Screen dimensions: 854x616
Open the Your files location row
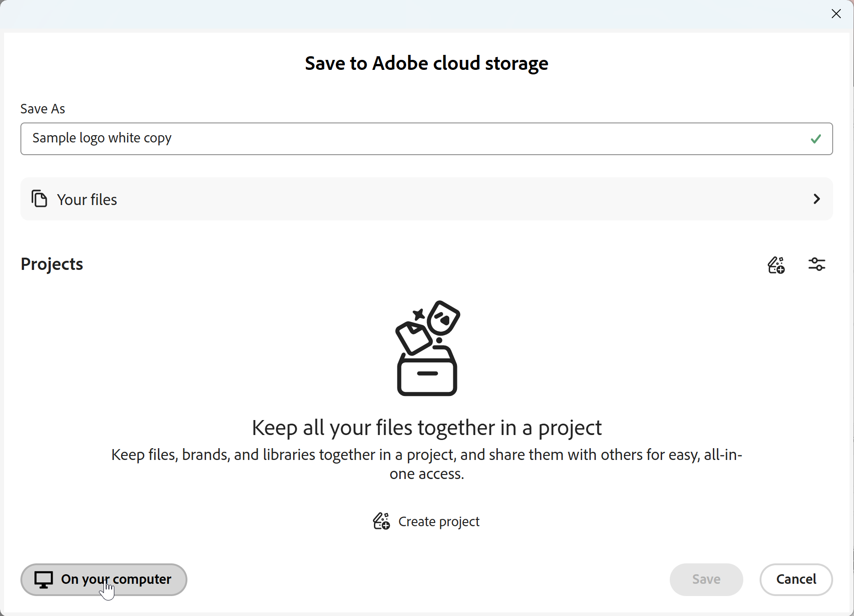(x=427, y=199)
